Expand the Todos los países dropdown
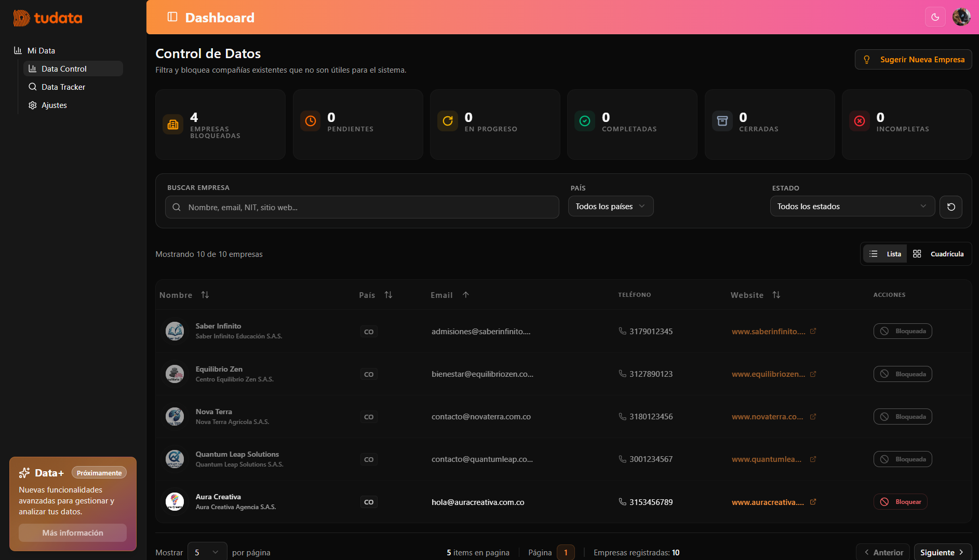The width and height of the screenshot is (979, 560). click(x=610, y=207)
